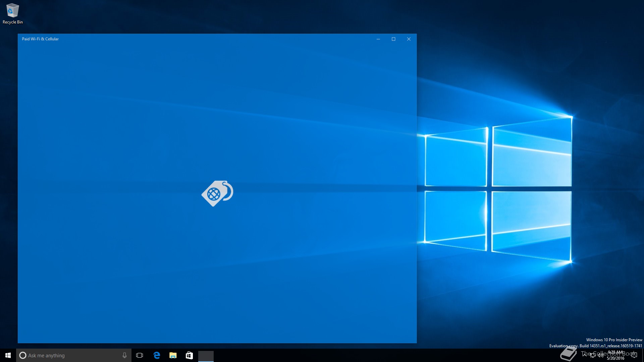This screenshot has height=362, width=644.
Task: Click the Paid Wi-Fi & Cellular title bar
Action: click(x=201, y=39)
